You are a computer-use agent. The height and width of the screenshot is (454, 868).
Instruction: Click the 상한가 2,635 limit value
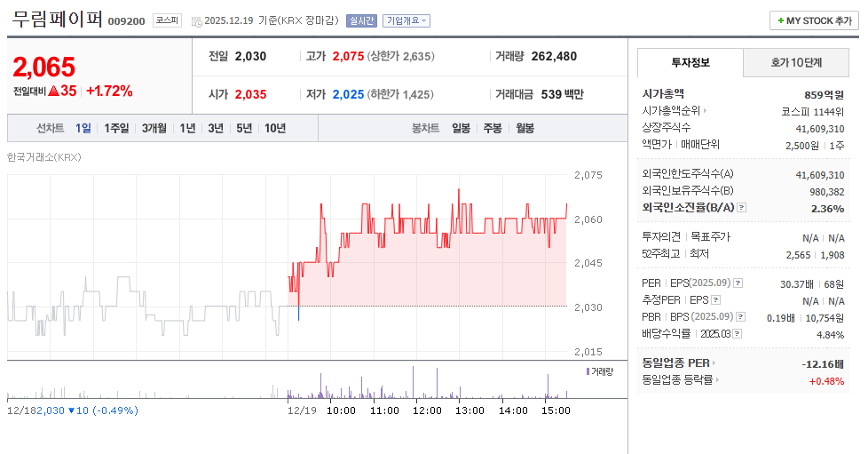pos(401,57)
